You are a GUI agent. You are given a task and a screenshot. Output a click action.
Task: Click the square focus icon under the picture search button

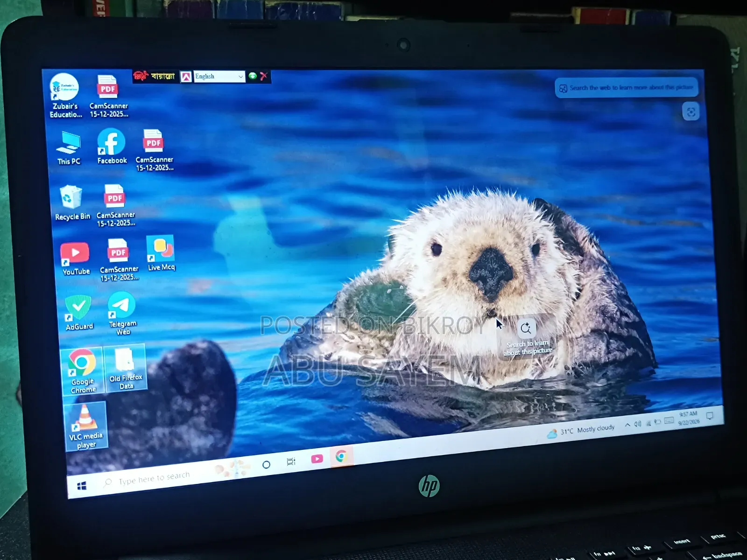[691, 112]
